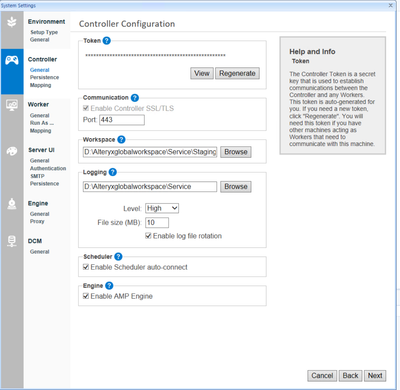The image size is (400, 390).
Task: Click the Cancel button
Action: point(322,376)
